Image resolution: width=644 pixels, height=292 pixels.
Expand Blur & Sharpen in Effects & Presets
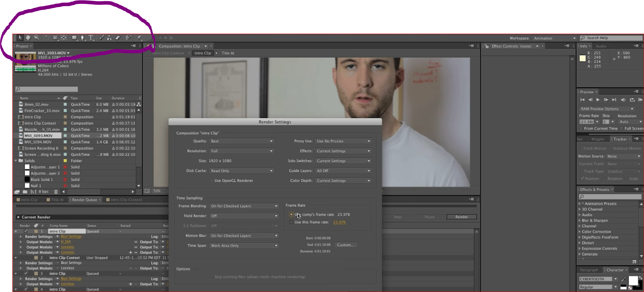point(580,220)
